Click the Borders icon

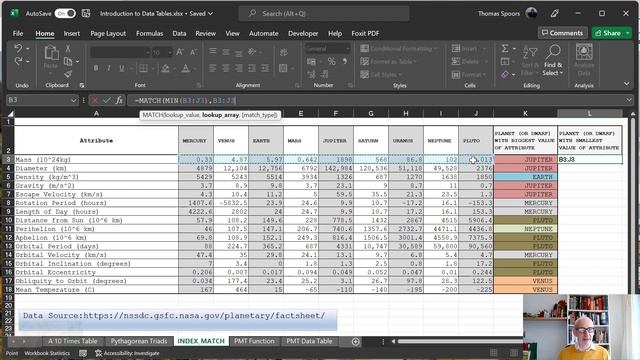[x=143, y=68]
